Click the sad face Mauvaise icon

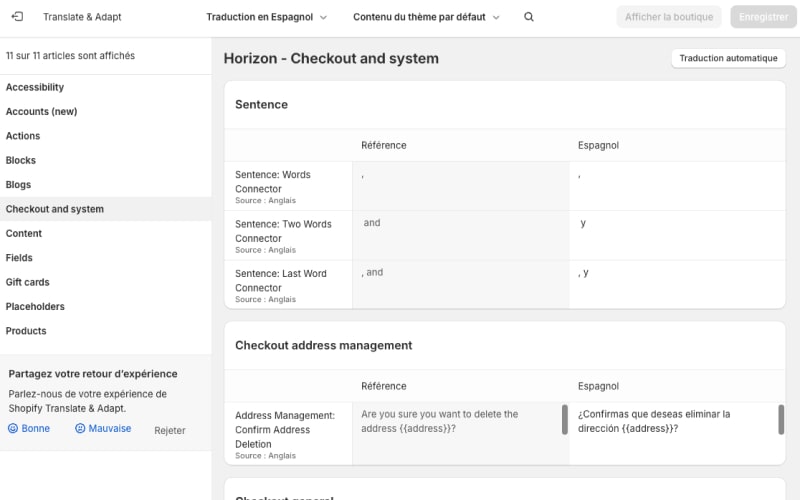[x=80, y=428]
